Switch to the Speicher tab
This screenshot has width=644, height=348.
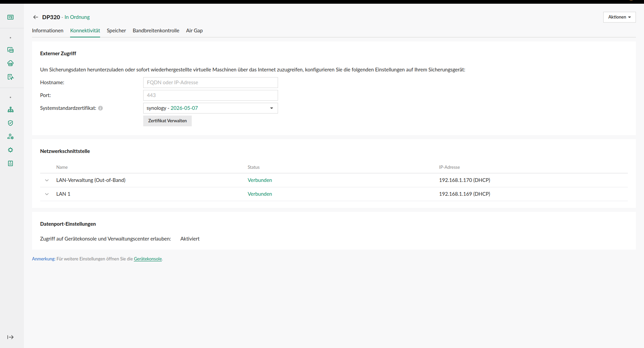[x=116, y=31]
